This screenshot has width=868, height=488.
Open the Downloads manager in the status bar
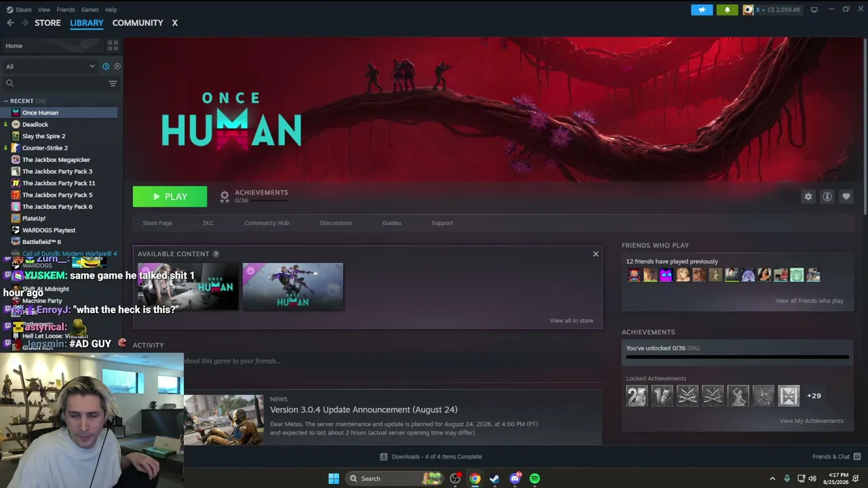tap(431, 457)
